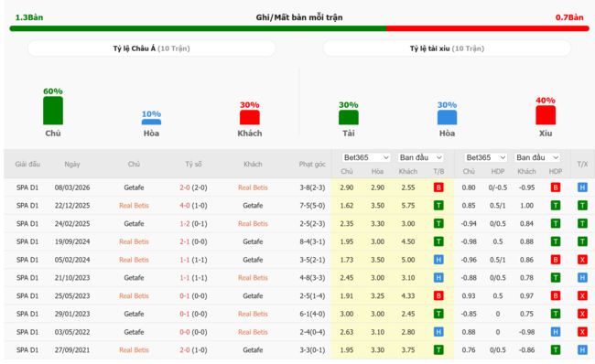
Task: Open Real Betis link in 08/03/2026 row
Action: pyautogui.click(x=253, y=187)
